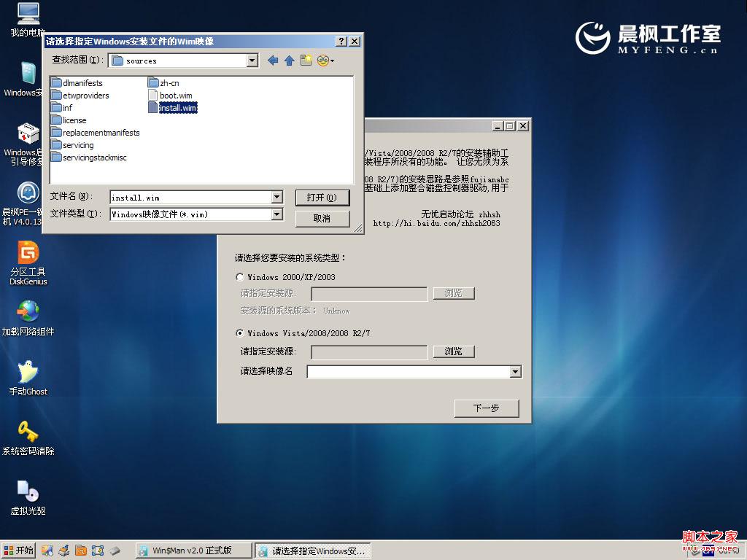Run 系统密码清除 tool
Screen dimensions: 747x560
pyautogui.click(x=28, y=432)
